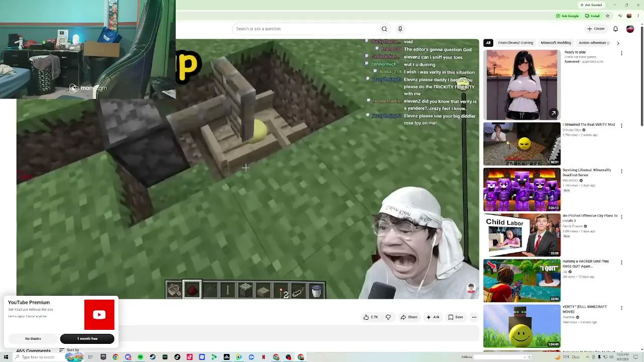Open We Pitched Offensive City Plans title
The width and height of the screenshot is (644, 362).
(590, 218)
